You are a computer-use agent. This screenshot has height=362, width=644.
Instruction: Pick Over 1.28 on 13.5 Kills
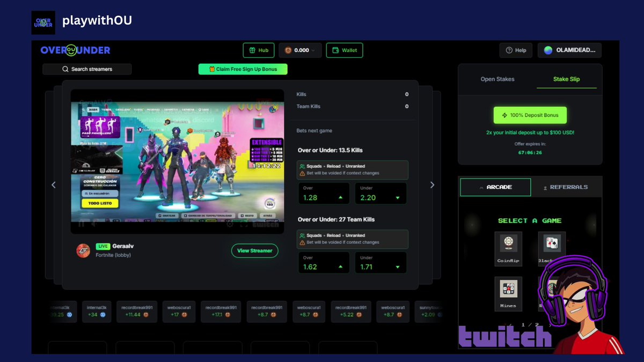[x=324, y=193]
